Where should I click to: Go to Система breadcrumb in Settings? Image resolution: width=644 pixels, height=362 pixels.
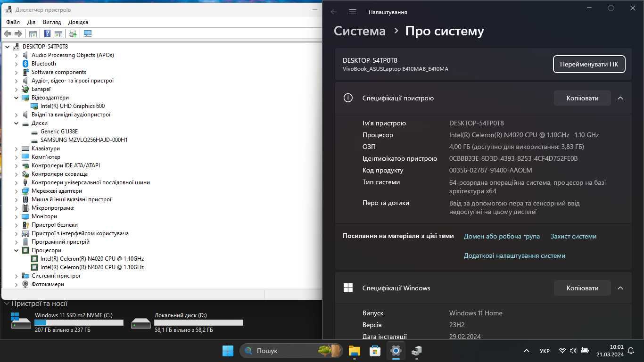tap(360, 31)
